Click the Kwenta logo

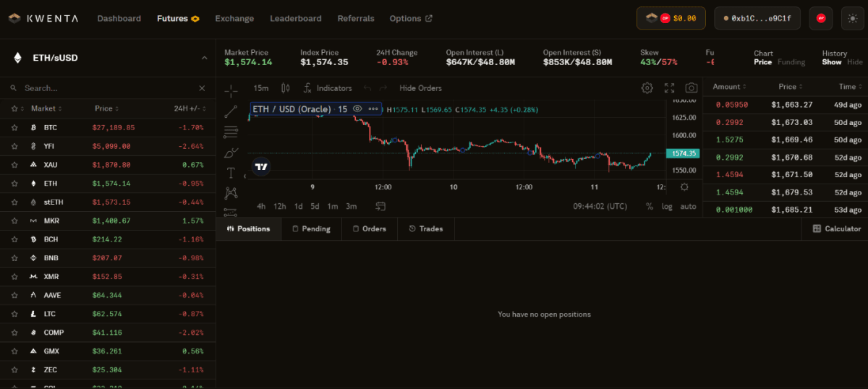(44, 18)
